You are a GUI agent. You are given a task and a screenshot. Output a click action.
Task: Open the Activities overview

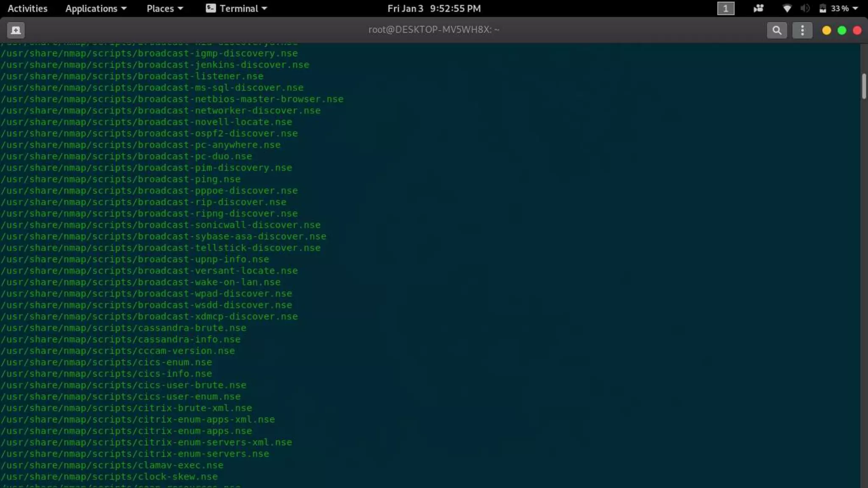click(28, 8)
